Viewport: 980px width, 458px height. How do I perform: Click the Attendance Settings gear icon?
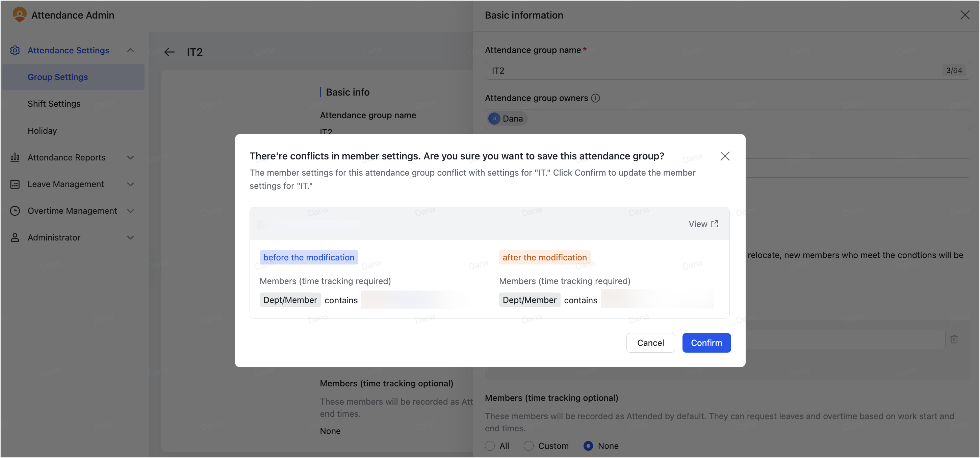pos(15,50)
